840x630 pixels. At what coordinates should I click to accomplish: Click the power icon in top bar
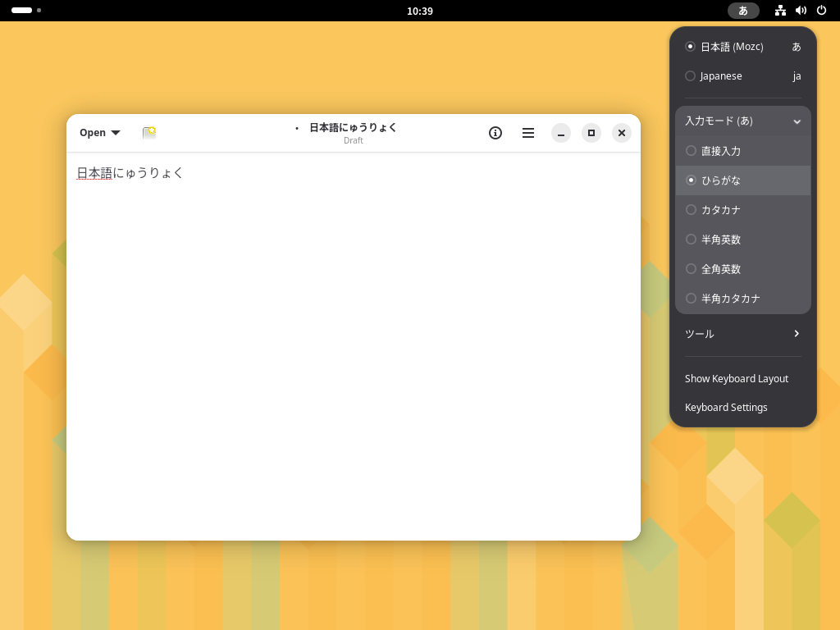click(x=821, y=11)
